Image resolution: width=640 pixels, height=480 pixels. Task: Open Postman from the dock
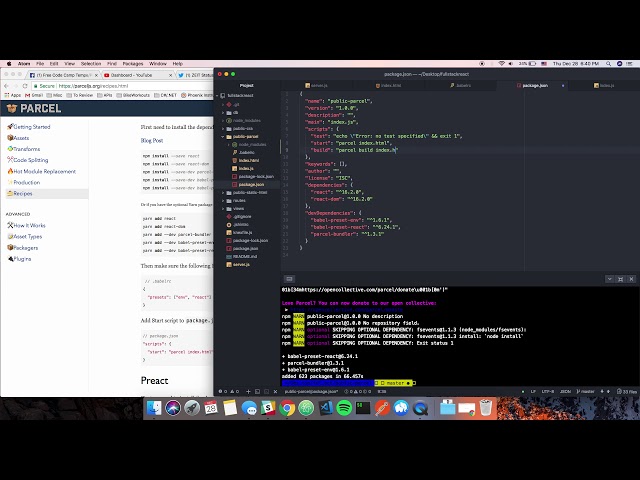[x=382, y=408]
